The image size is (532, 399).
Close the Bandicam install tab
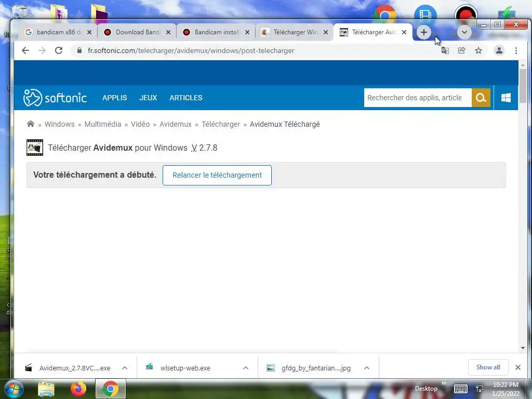pos(247,32)
